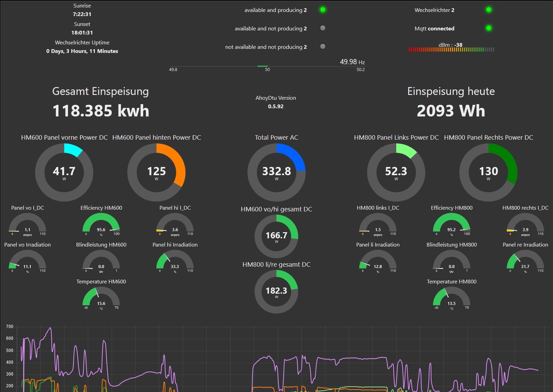Click the Efficiency HM600 gauge
This screenshot has height=392, width=553.
pos(101,225)
